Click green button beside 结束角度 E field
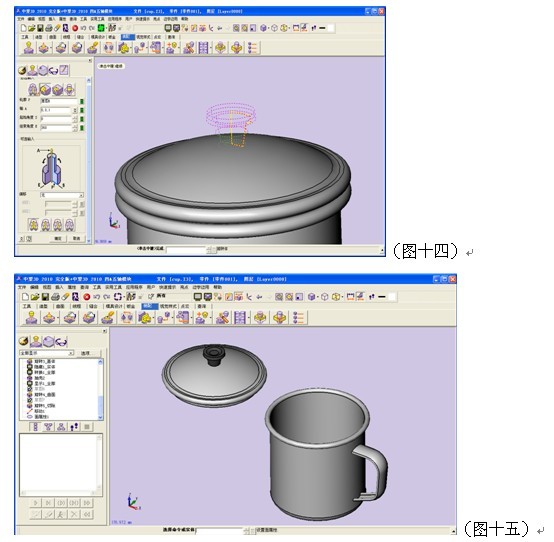Viewport: 554px width, 542px height. click(82, 128)
